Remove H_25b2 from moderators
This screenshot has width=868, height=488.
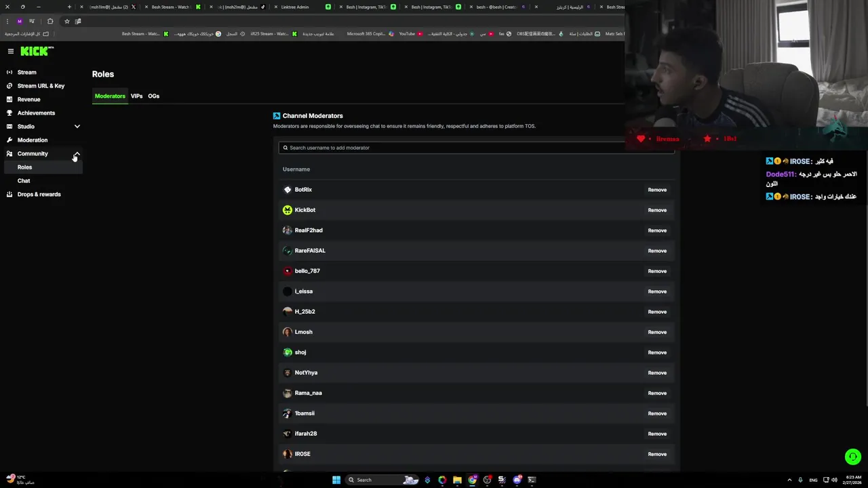point(657,312)
